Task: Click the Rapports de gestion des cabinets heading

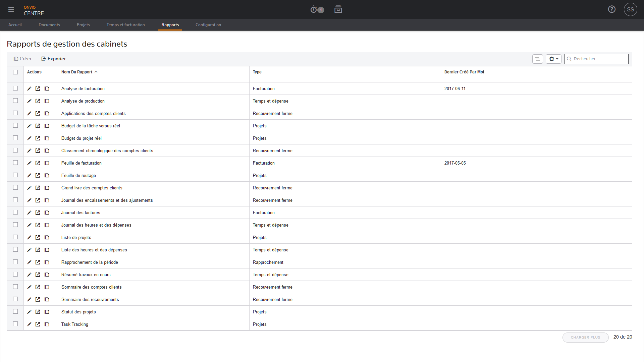Action: 67,44
